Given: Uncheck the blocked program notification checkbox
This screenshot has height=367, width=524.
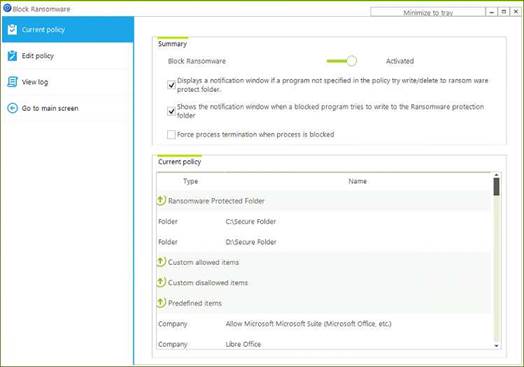Looking at the screenshot, I should click(x=171, y=111).
